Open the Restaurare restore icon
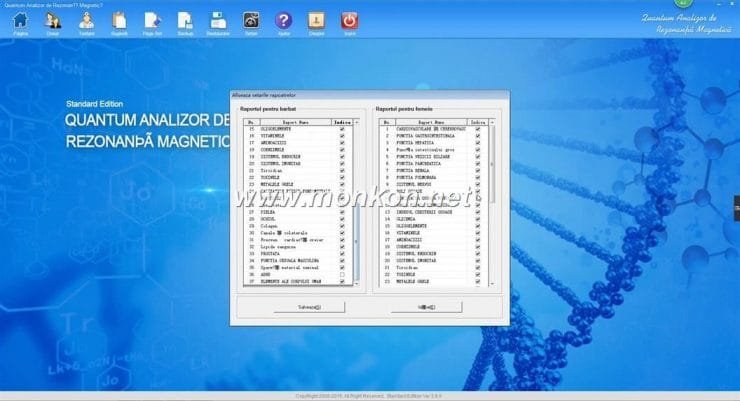This screenshot has height=401, width=740. pyautogui.click(x=218, y=21)
